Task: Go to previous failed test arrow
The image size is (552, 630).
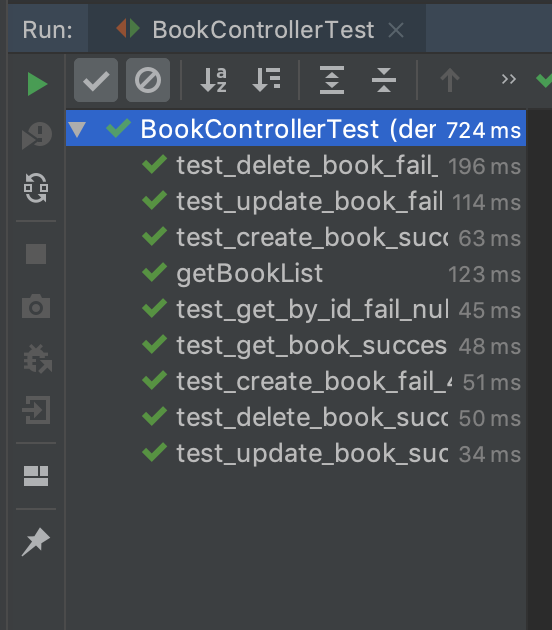Action: coord(450,80)
